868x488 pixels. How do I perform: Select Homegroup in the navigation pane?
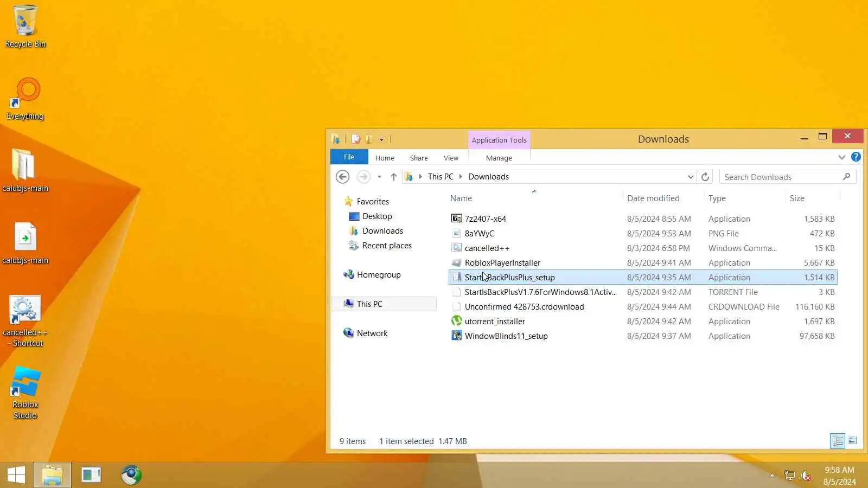[x=379, y=275]
